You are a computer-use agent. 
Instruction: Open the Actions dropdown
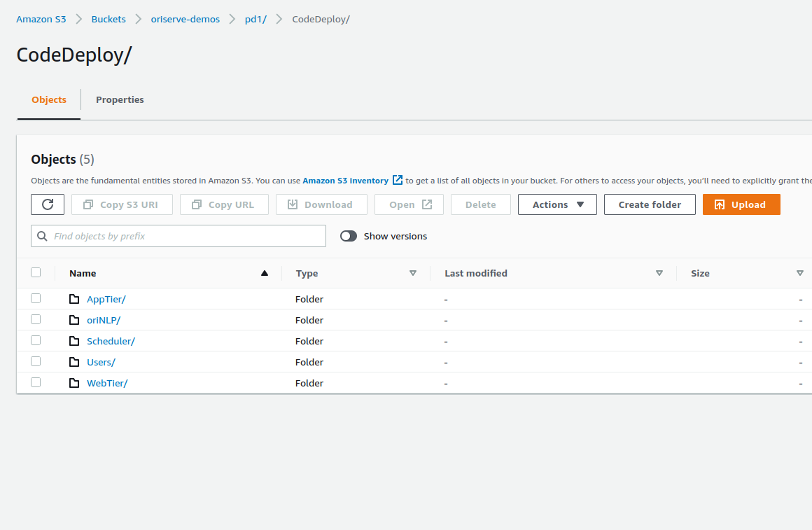[557, 204]
